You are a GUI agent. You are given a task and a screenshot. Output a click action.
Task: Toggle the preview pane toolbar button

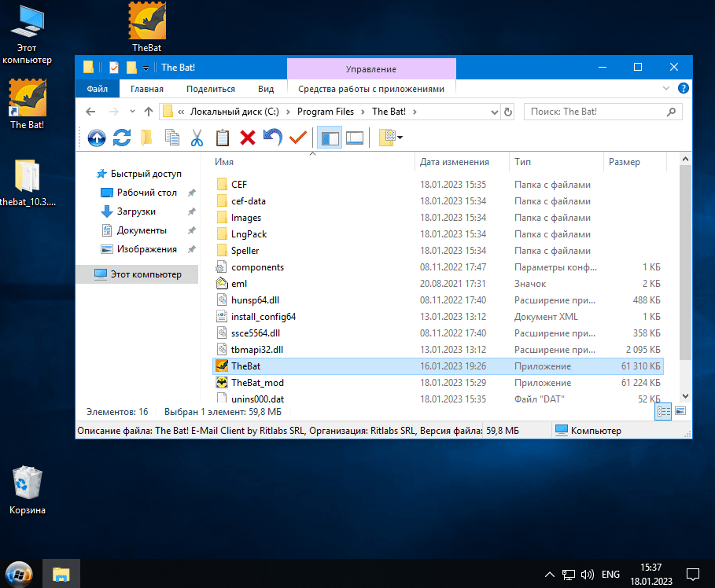coord(354,138)
